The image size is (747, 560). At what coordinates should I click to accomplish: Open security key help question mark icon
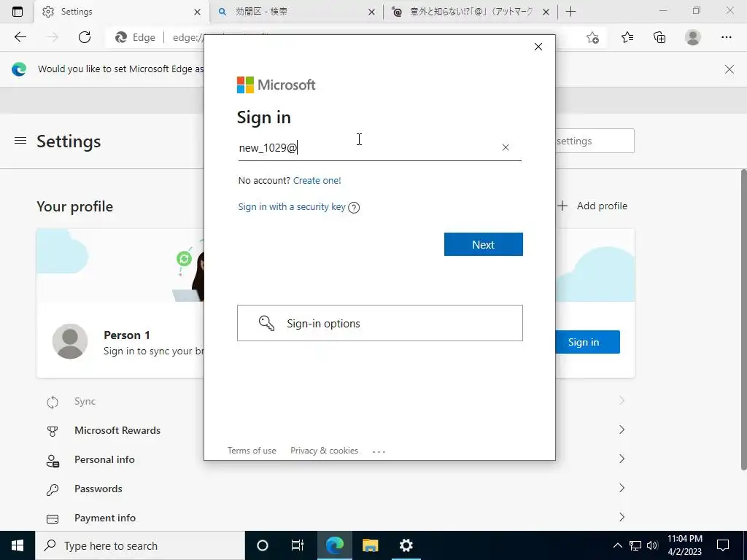tap(354, 208)
